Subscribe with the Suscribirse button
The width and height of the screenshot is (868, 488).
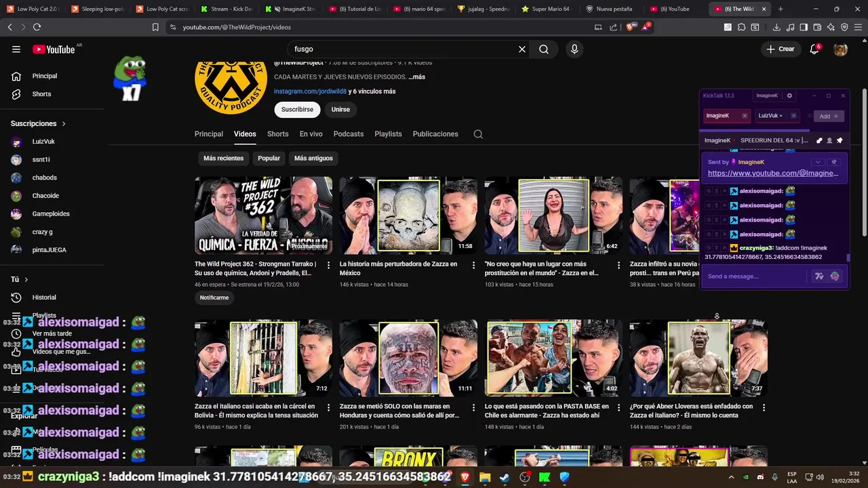point(297,109)
